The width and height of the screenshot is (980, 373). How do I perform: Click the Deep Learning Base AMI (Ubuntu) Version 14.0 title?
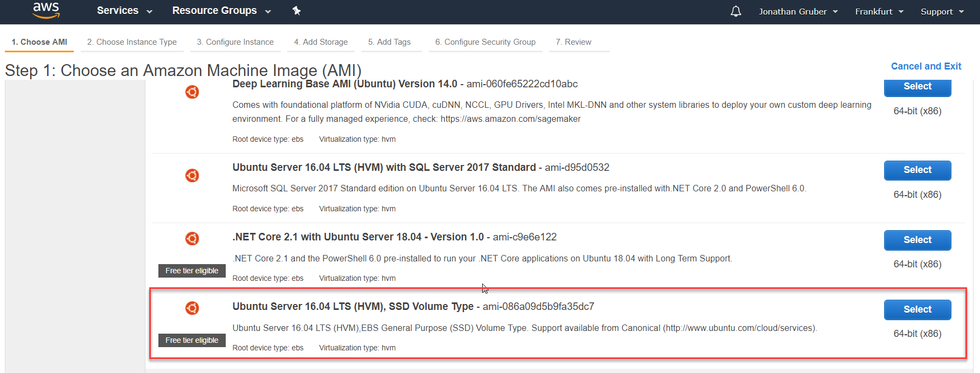[x=345, y=84]
